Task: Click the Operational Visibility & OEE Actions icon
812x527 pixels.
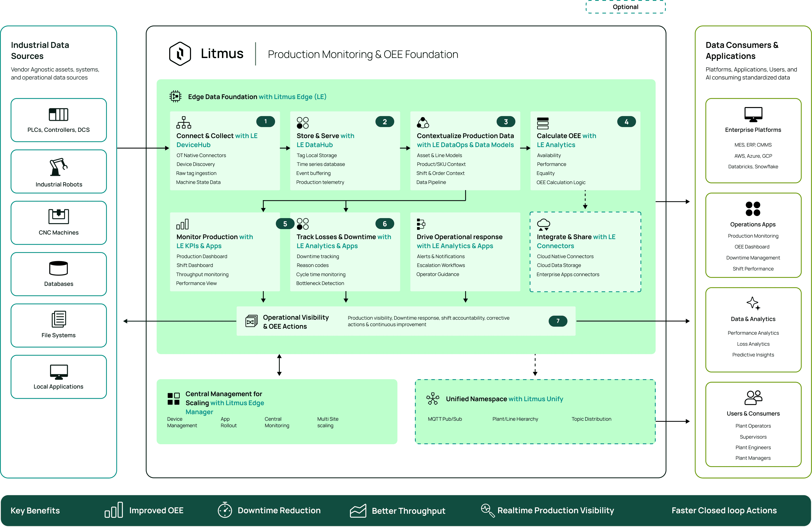Action: (x=252, y=321)
